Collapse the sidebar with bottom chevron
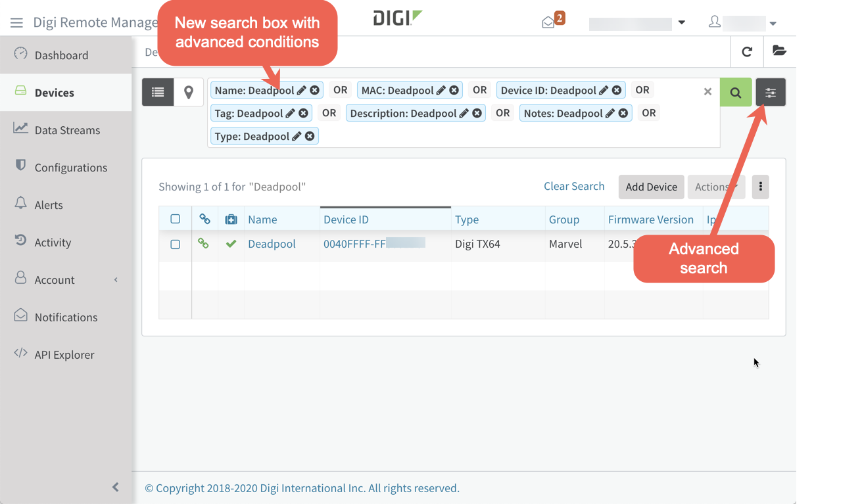Viewport: 862px width, 504px height. pos(116,487)
